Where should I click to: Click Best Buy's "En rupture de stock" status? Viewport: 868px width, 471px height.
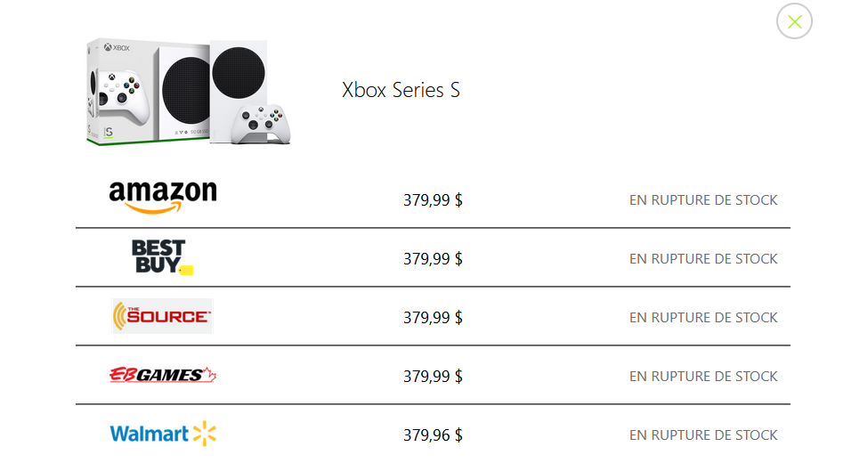(x=703, y=259)
